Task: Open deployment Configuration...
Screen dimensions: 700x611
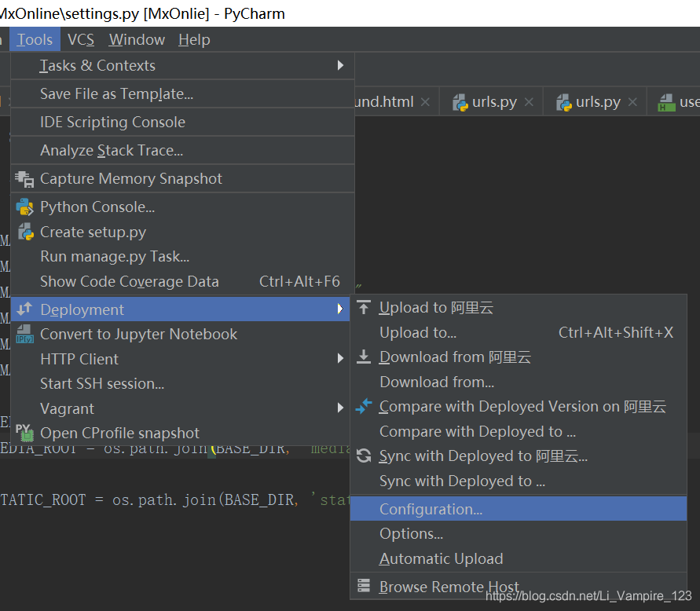Action: pos(519,509)
